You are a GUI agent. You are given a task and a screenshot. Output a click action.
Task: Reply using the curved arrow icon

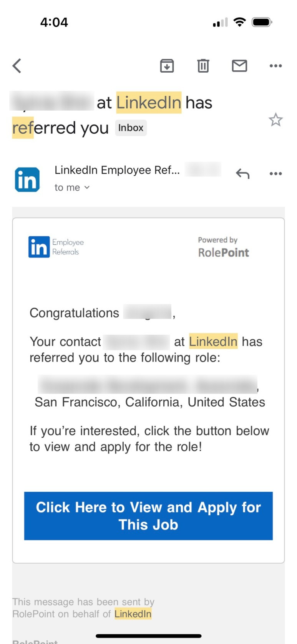coord(242,174)
